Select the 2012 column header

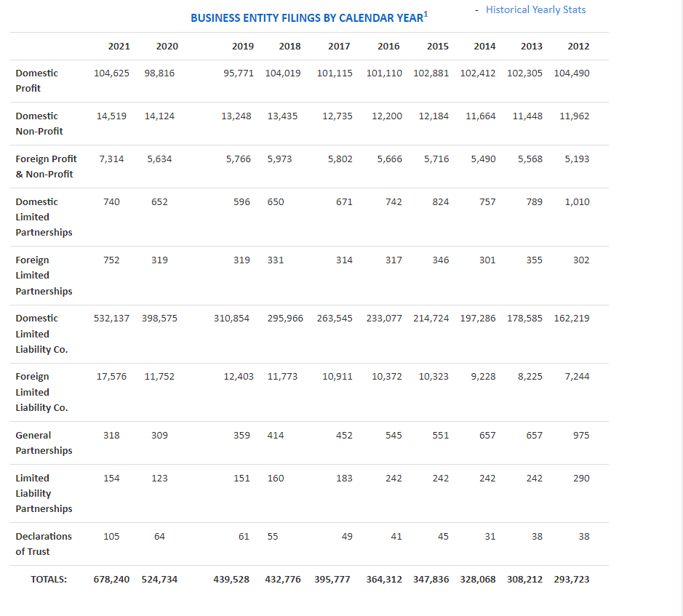click(578, 46)
